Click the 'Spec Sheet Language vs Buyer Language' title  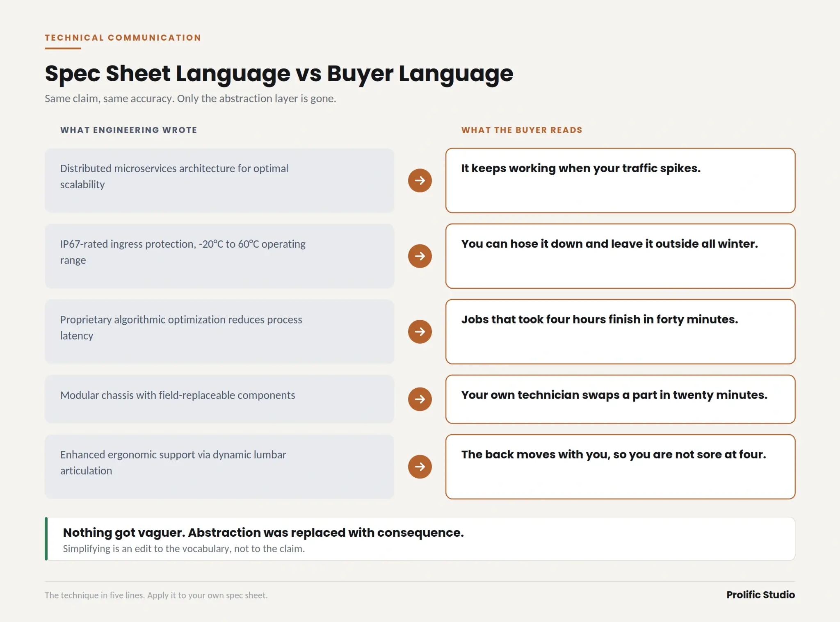pyautogui.click(x=279, y=74)
